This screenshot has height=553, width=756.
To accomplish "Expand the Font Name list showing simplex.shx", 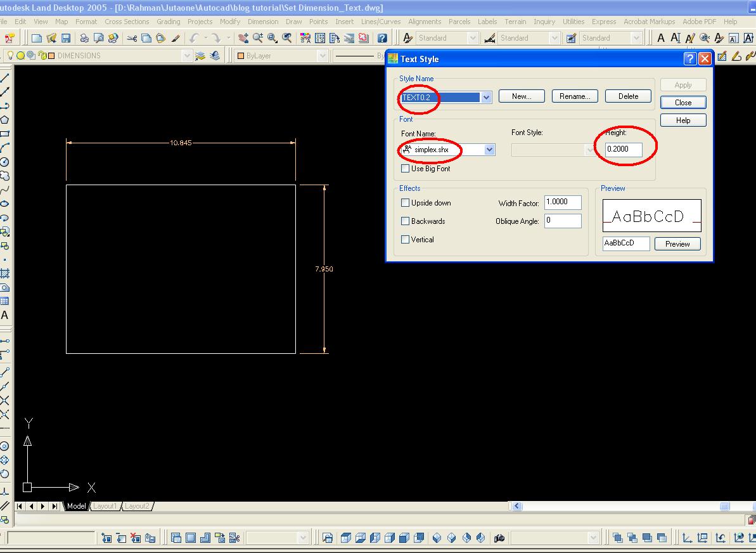I will click(488, 150).
